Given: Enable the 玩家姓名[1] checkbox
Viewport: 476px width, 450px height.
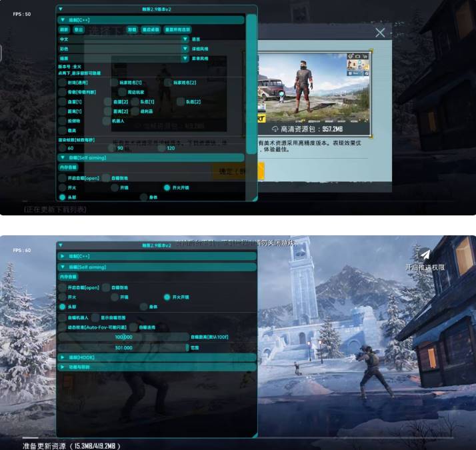Looking at the screenshot, I should (115, 83).
